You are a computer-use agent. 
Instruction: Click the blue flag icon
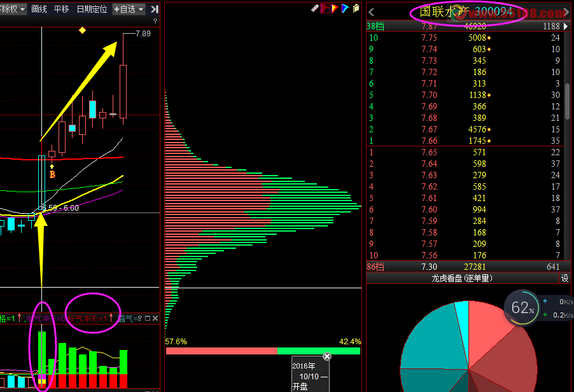[345, 8]
